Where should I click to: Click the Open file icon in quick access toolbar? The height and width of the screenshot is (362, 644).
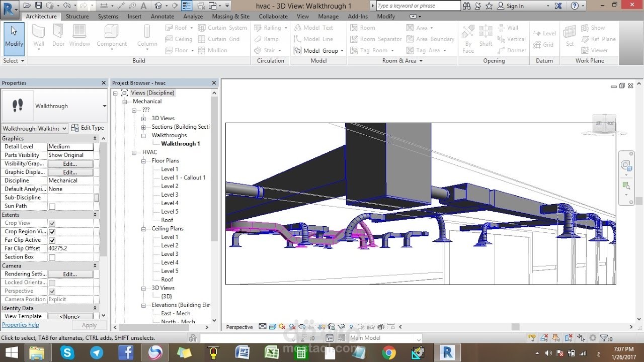[27, 6]
